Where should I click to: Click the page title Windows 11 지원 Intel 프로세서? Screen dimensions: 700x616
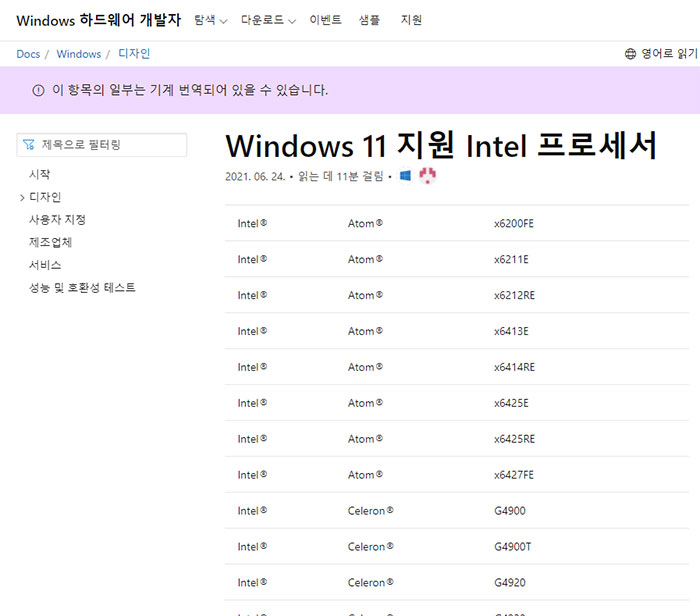point(441,146)
